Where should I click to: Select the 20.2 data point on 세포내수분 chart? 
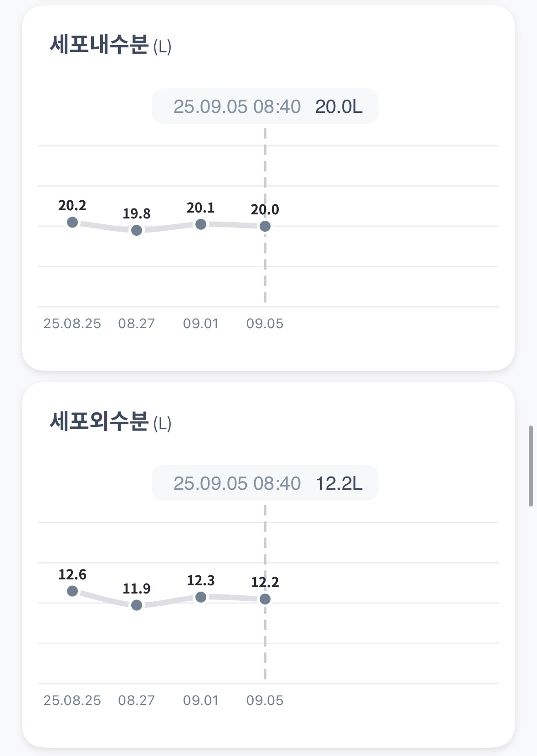coord(72,222)
